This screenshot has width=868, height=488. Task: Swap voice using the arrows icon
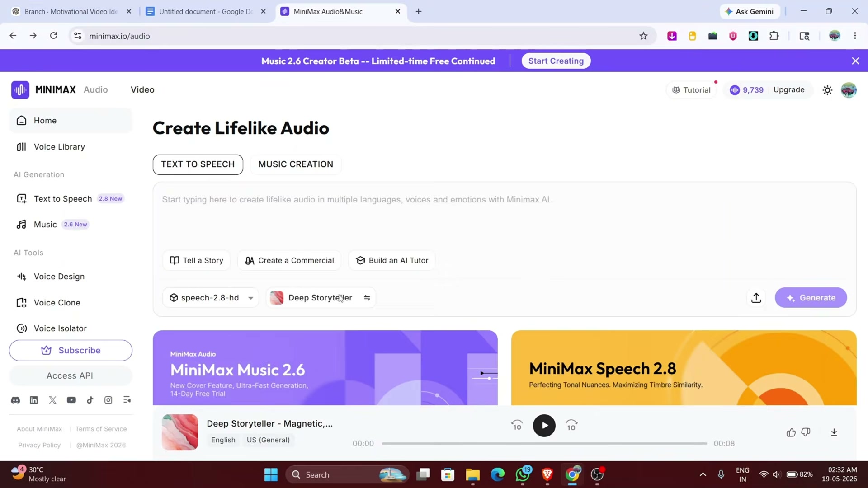point(367,298)
